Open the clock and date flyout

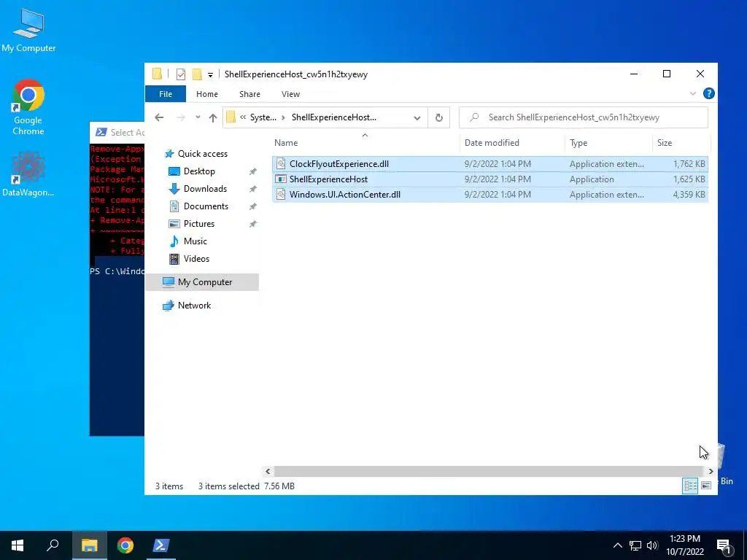684,545
